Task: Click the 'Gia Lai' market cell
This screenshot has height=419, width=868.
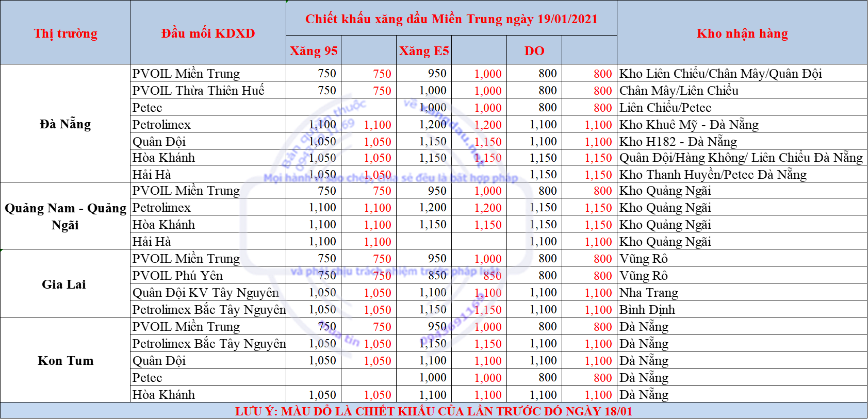Action: coord(64,284)
